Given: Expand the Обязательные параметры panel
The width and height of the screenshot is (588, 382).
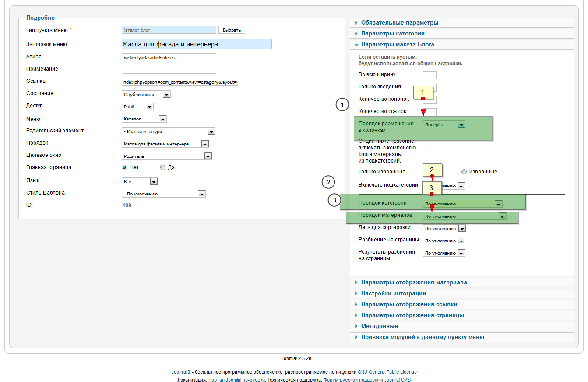Looking at the screenshot, I should [461, 23].
